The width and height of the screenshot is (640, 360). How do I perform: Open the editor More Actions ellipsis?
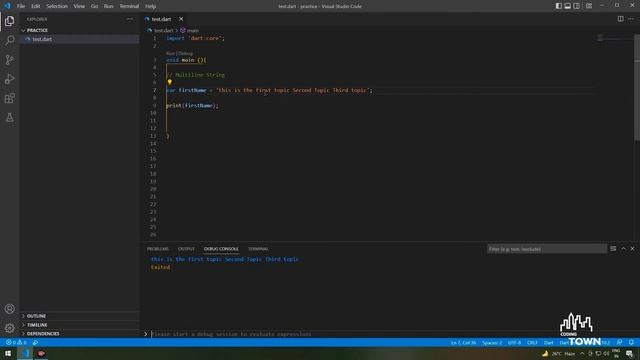click(x=631, y=19)
